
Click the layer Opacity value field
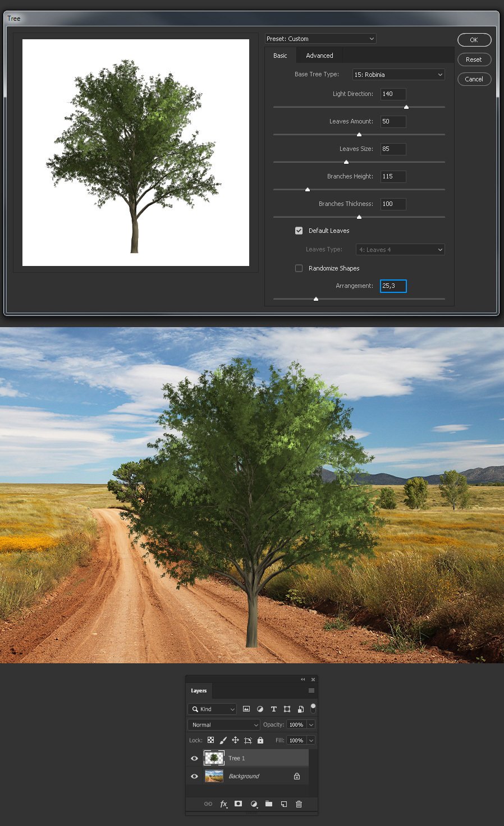coord(296,725)
